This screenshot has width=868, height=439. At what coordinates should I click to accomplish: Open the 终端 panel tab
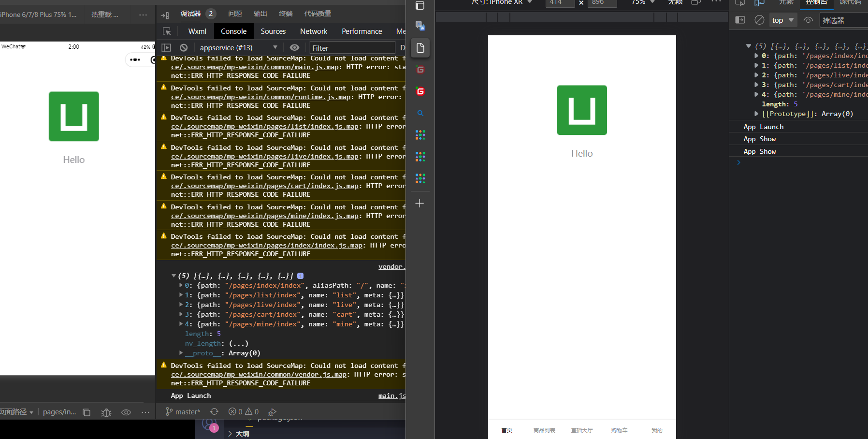click(x=286, y=14)
